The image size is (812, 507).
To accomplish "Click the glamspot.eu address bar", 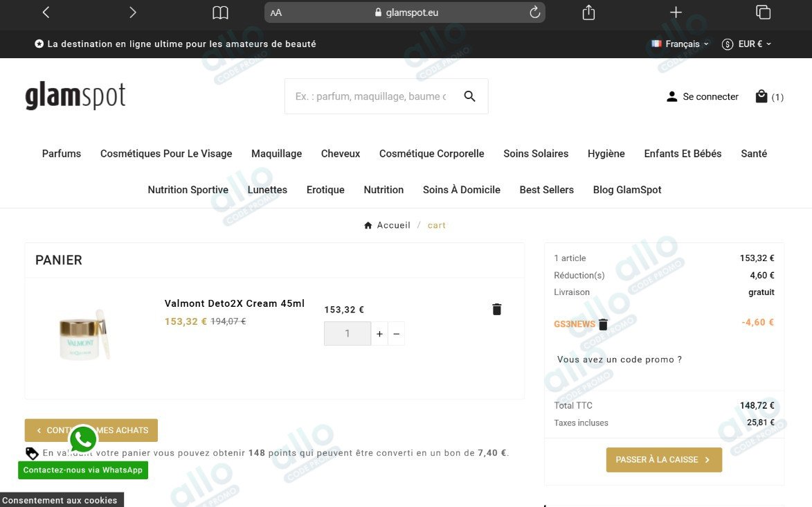I will [404, 12].
